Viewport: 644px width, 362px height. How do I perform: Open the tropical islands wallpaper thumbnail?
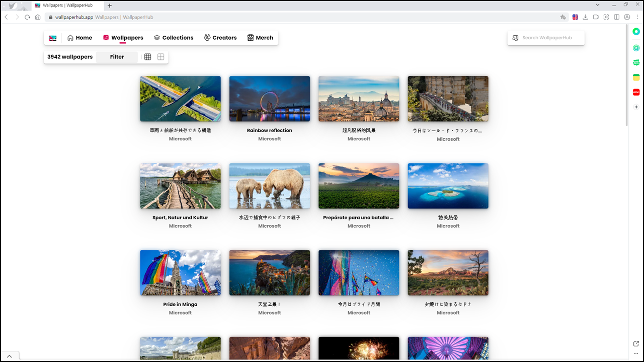click(x=448, y=186)
